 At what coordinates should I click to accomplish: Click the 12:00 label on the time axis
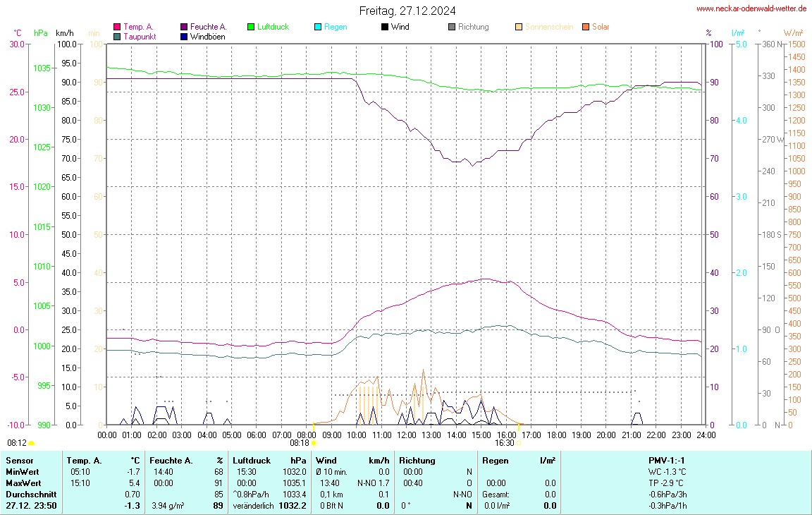click(406, 435)
